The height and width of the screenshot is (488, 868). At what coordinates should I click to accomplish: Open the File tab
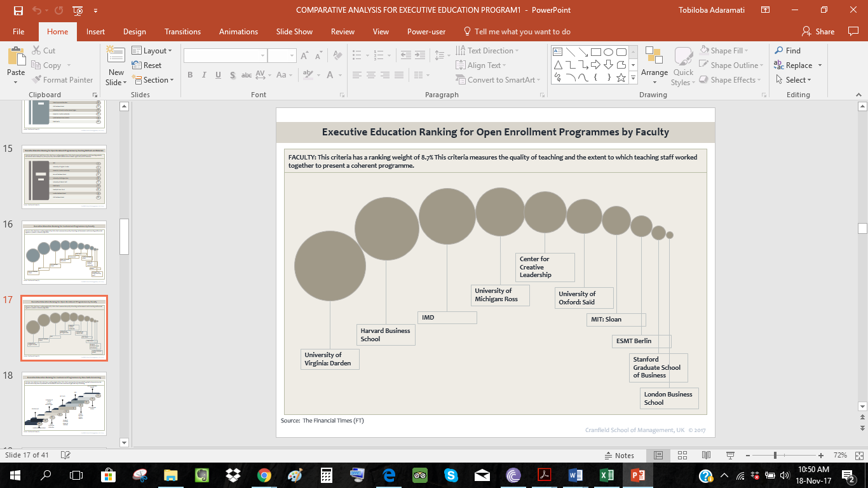click(x=18, y=31)
